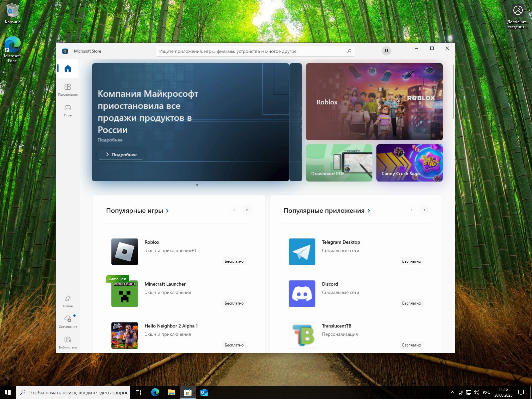
Task: Open File Explorer from the taskbar
Action: 171,392
